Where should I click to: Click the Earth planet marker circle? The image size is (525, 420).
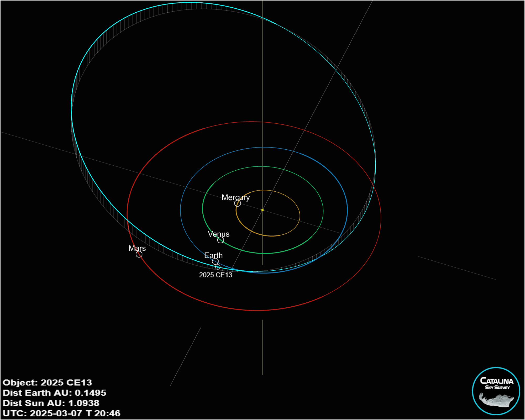pos(215,261)
